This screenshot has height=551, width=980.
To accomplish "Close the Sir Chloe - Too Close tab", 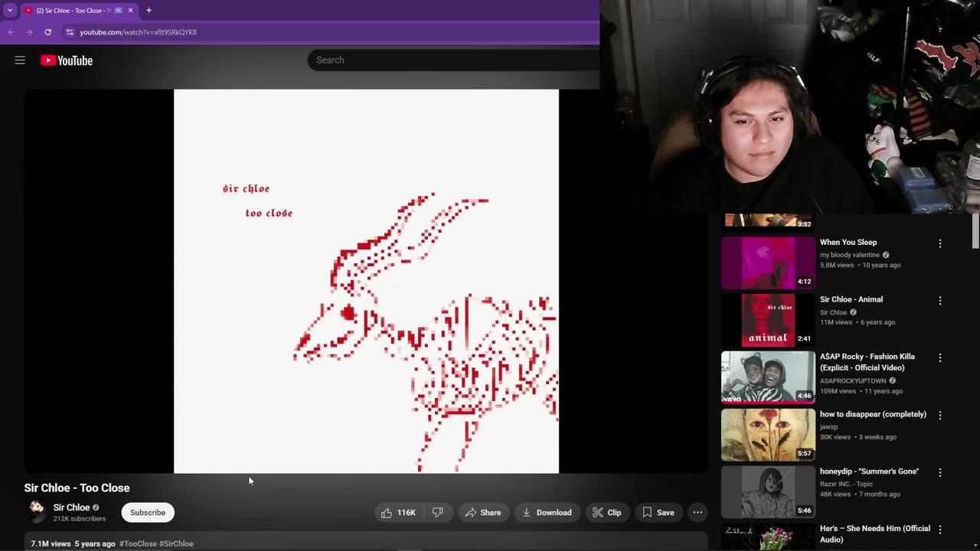I will [130, 10].
